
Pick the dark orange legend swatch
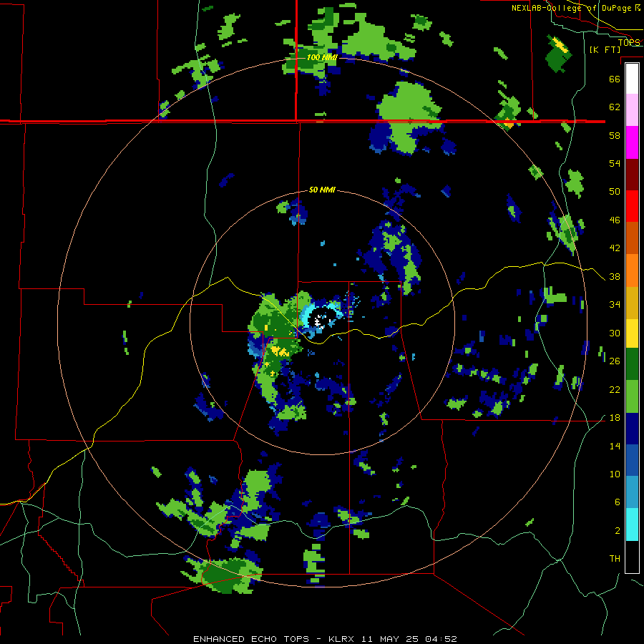coord(632,238)
